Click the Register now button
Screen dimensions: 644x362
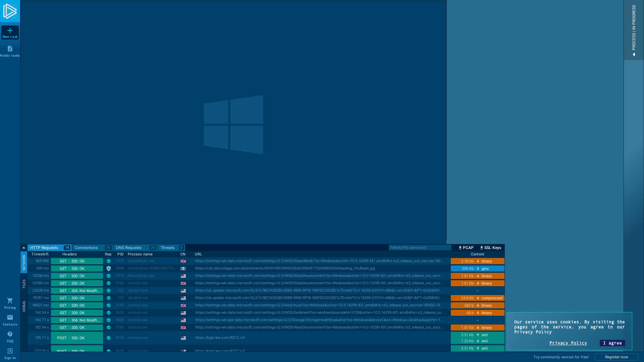click(616, 357)
